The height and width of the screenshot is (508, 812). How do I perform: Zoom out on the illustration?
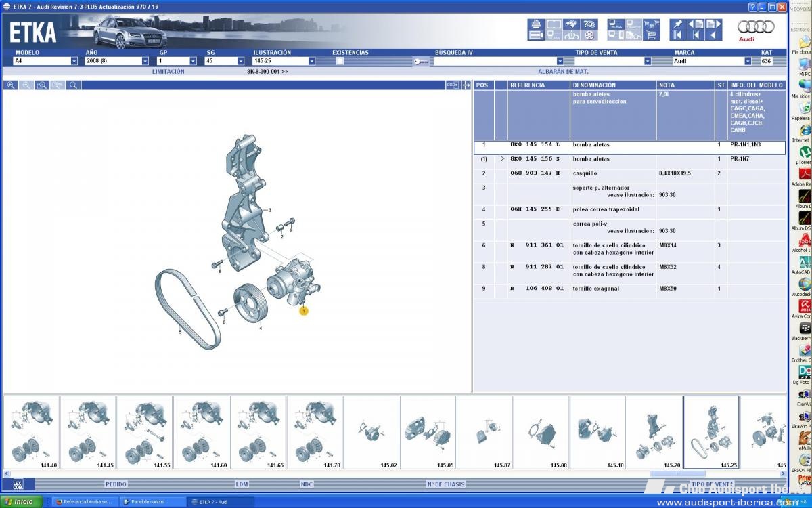26,85
